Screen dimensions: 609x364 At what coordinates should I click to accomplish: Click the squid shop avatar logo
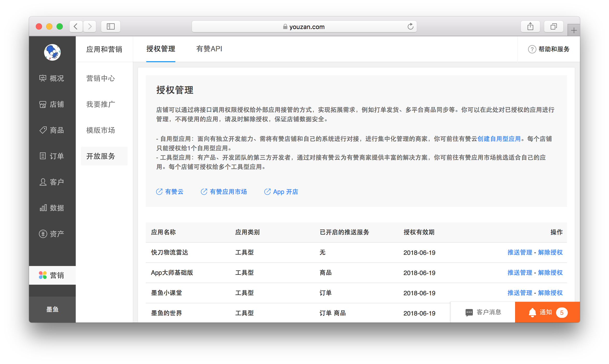click(52, 52)
